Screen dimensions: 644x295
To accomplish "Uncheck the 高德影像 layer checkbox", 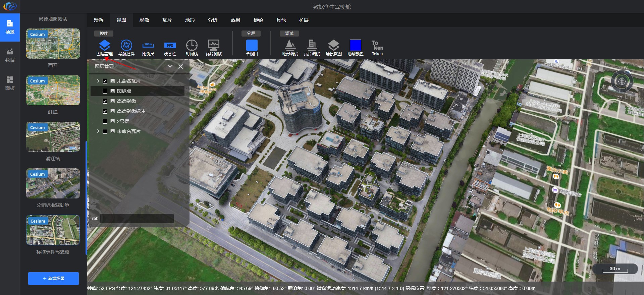I will click(x=105, y=101).
